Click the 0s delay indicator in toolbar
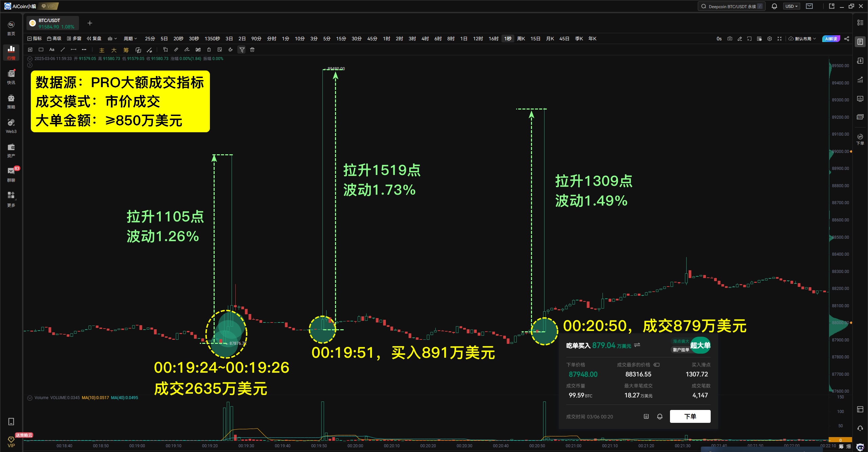Image resolution: width=868 pixels, height=452 pixels. pos(719,39)
